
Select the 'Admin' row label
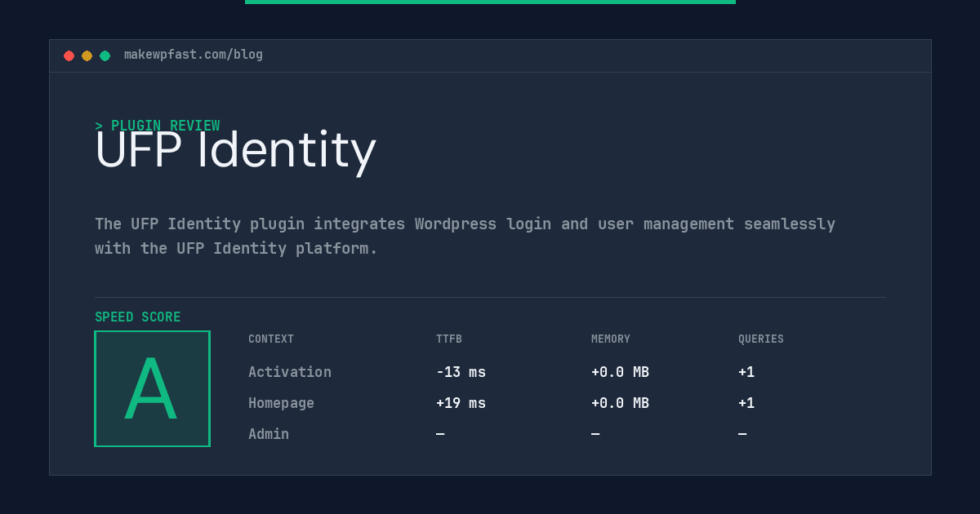(269, 434)
